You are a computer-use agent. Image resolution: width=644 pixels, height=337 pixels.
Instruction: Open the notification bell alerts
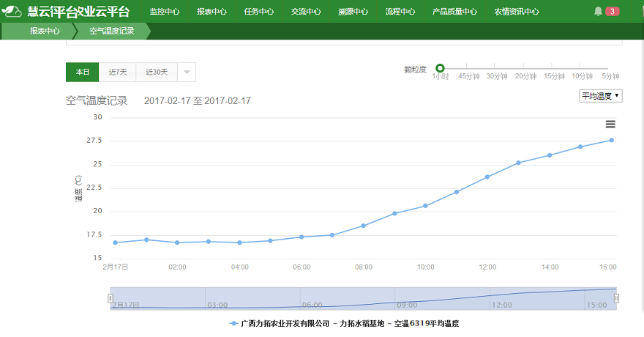598,11
